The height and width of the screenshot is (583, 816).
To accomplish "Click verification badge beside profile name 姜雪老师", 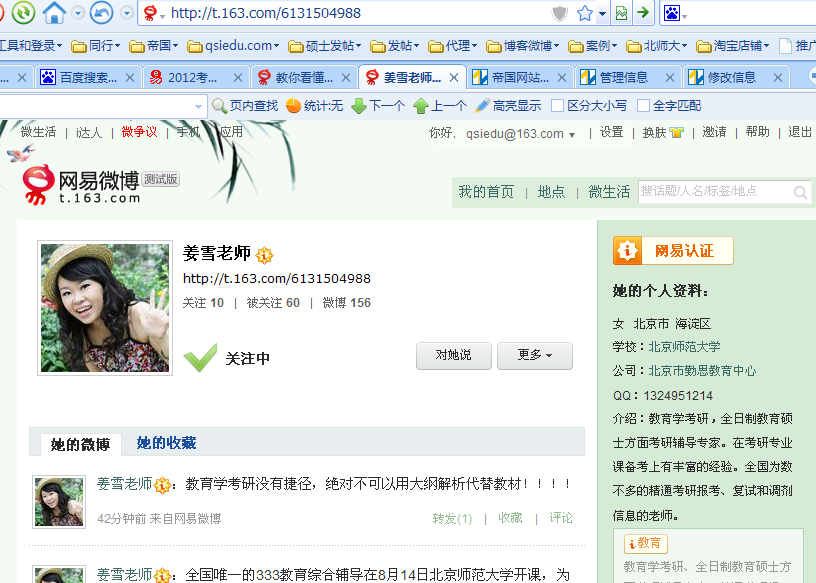I will click(264, 255).
